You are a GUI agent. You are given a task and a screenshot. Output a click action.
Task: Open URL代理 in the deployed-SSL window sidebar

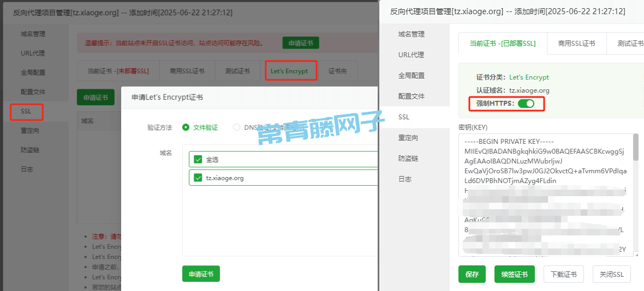click(x=411, y=55)
